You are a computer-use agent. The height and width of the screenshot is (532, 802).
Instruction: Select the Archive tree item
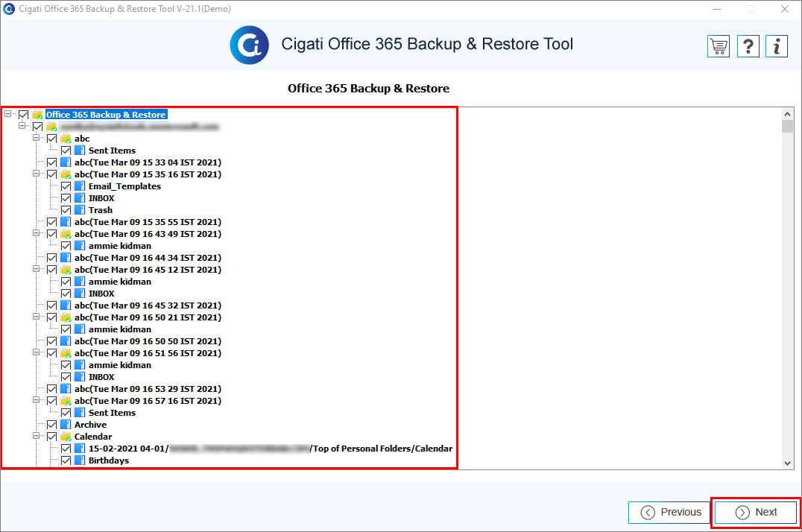coord(90,425)
